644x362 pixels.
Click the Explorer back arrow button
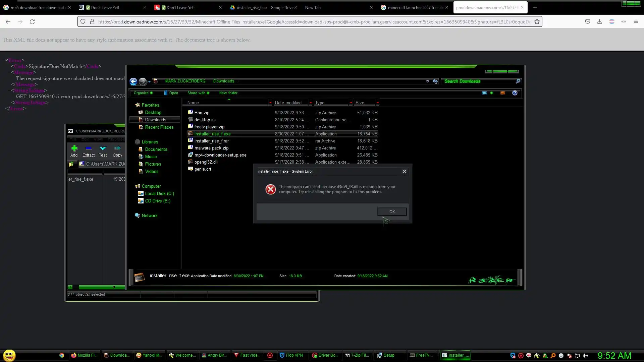133,81
